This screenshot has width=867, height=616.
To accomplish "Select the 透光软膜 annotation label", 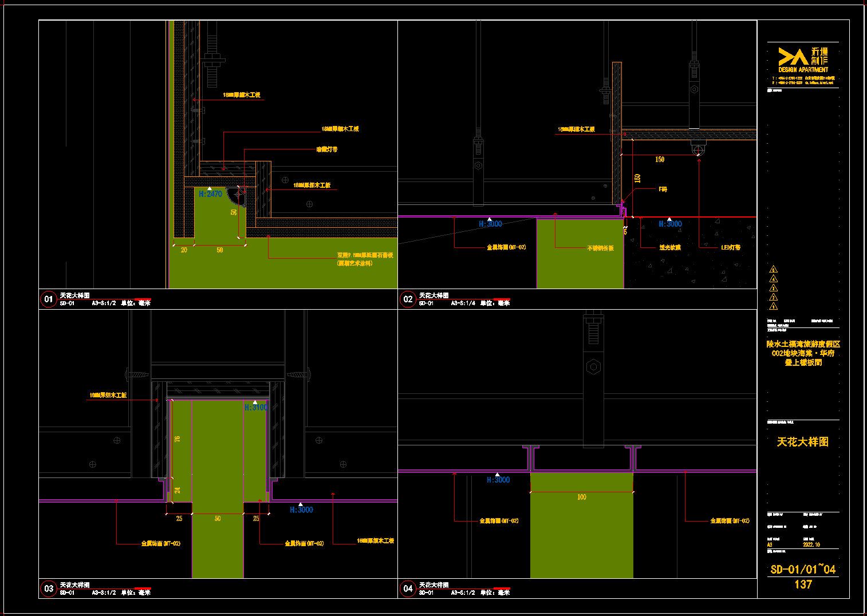I will coord(670,248).
